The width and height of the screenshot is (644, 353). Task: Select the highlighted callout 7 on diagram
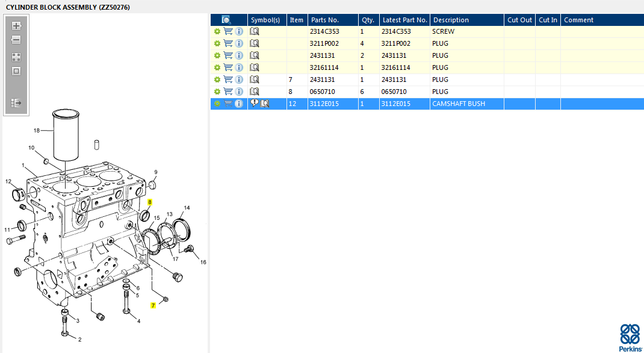click(x=153, y=305)
